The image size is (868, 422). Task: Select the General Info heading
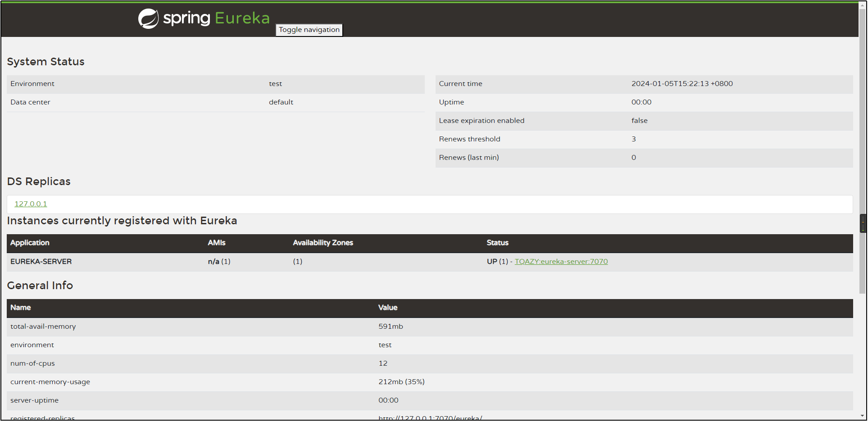pos(40,286)
